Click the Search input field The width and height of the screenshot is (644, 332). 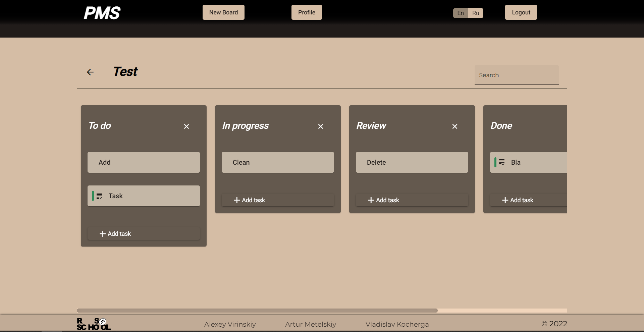coord(517,75)
